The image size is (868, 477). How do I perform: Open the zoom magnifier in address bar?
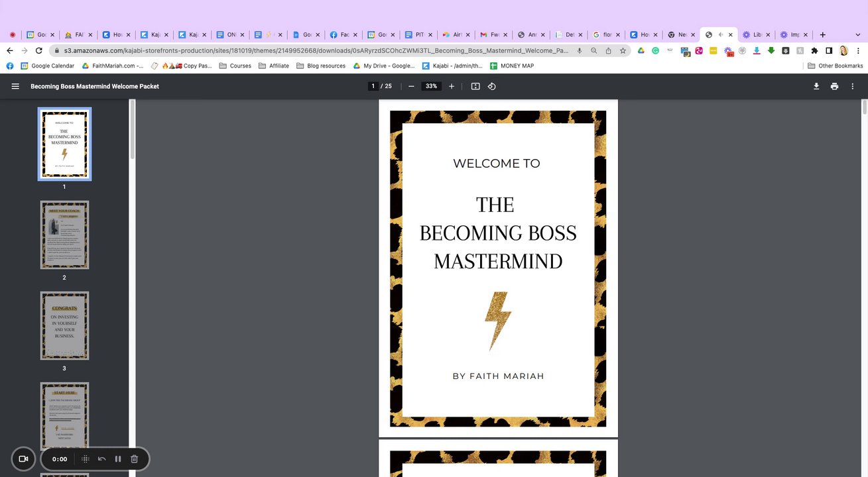coord(593,50)
